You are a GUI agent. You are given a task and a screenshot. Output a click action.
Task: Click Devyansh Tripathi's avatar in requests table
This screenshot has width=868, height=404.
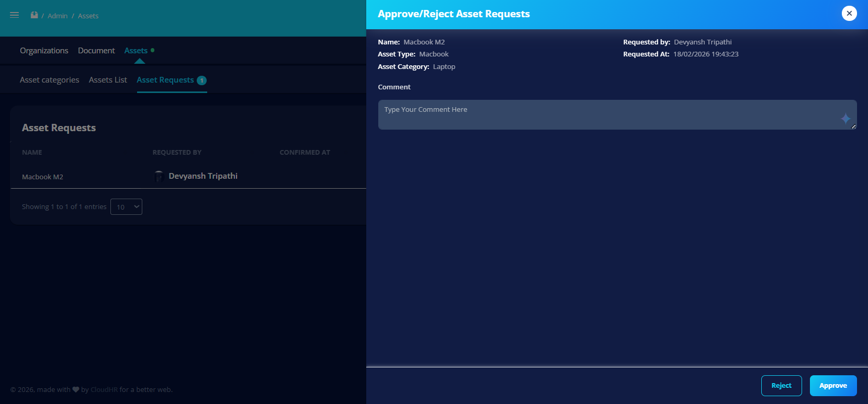coord(159,176)
